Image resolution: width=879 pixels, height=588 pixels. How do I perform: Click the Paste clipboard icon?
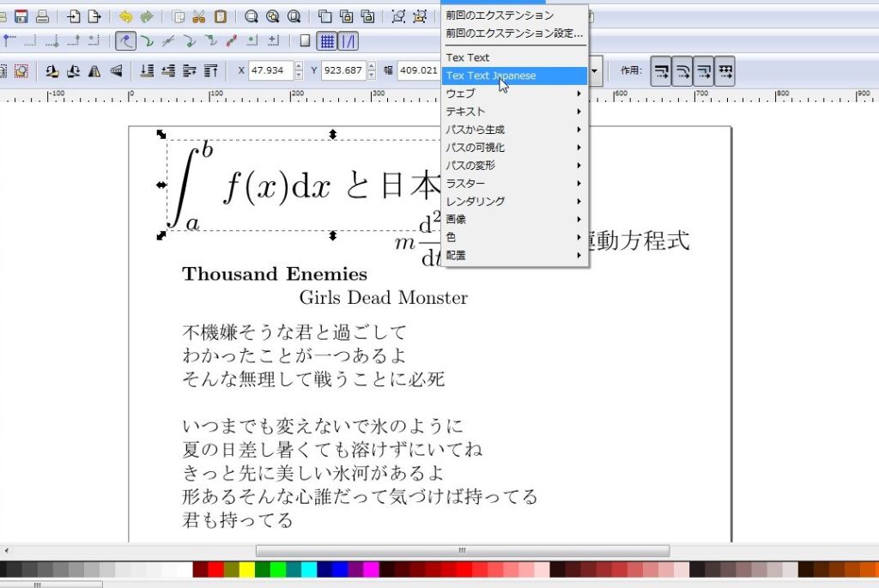221,16
